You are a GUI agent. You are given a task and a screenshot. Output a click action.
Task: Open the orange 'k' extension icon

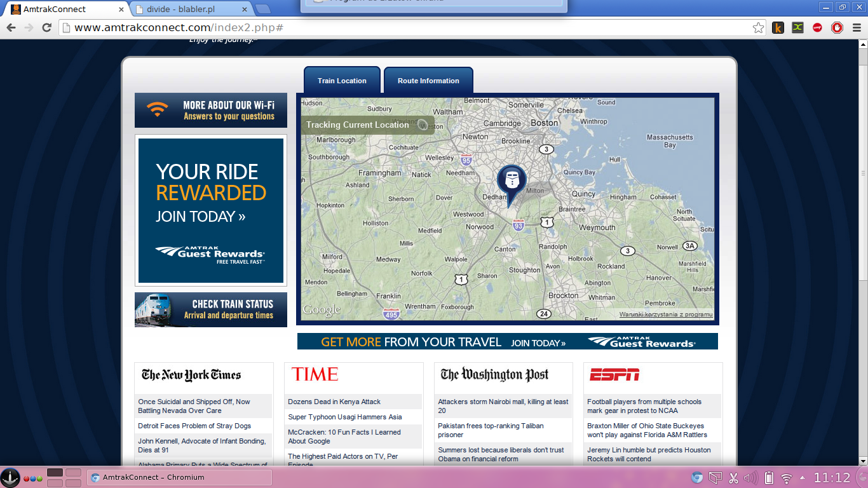pos(778,27)
